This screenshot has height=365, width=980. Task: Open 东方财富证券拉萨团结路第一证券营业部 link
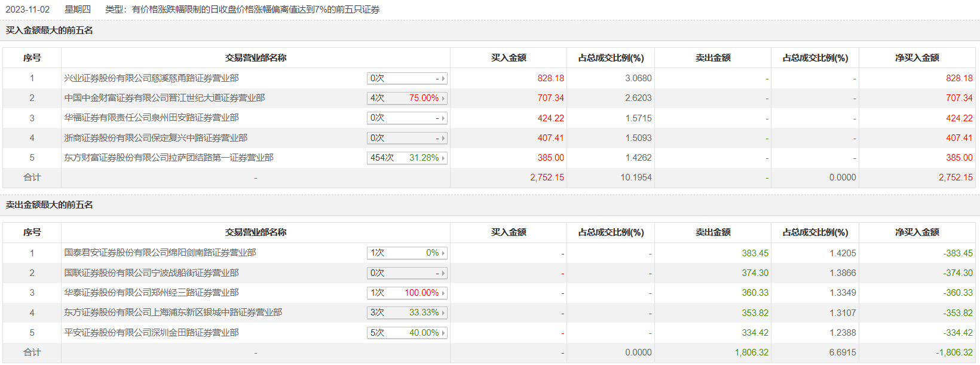pos(169,158)
